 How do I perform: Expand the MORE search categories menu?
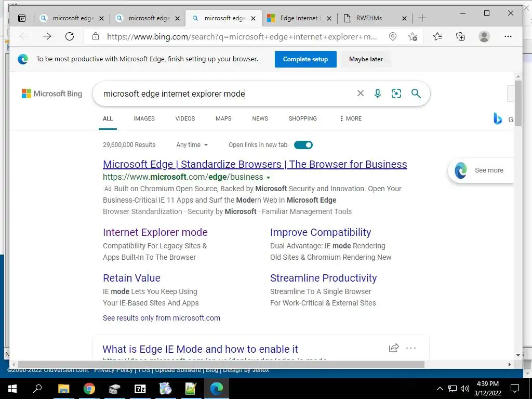(351, 118)
